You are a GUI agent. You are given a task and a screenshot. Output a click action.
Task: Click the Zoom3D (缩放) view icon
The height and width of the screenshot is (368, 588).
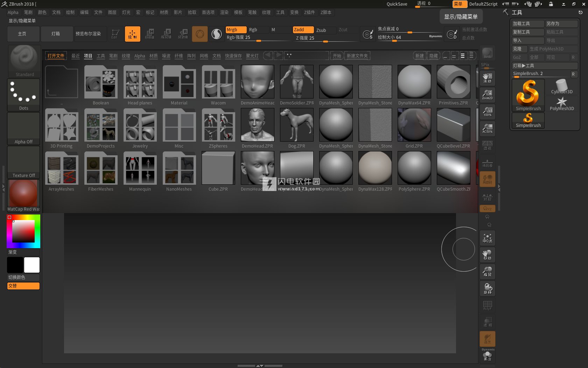487,272
